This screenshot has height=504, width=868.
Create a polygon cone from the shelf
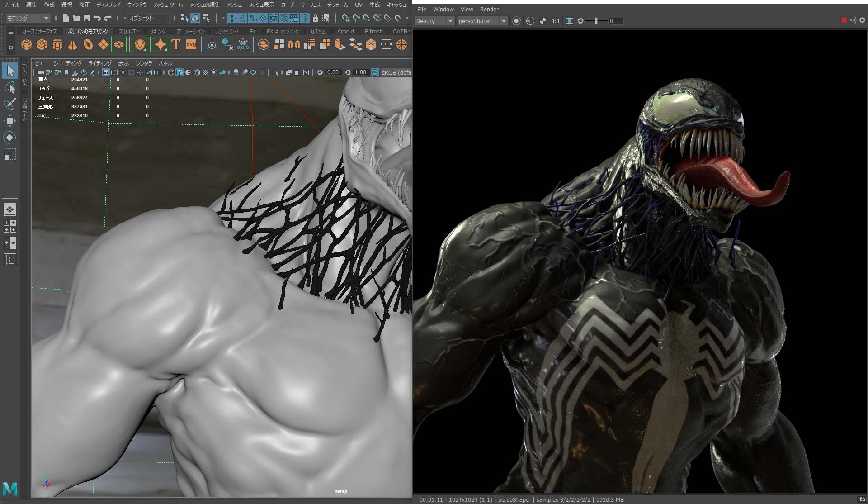[72, 44]
